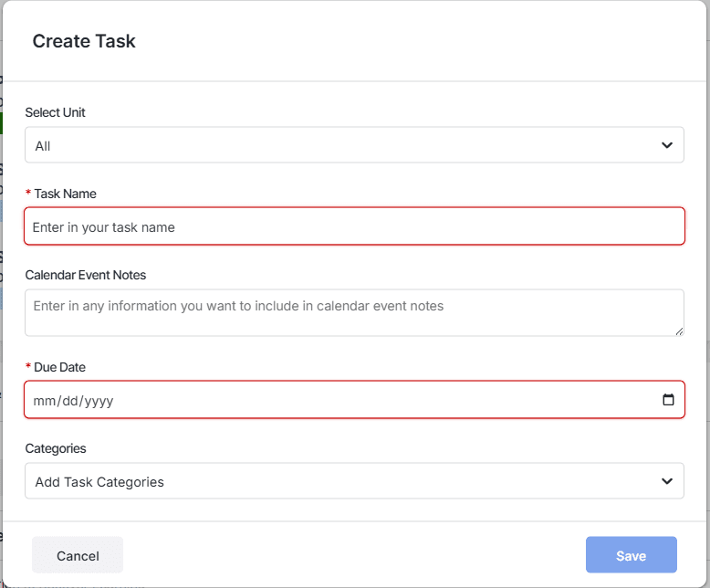Screen dimensions: 710x588
Task: Click the Create Task dialog heading
Action: coord(84,41)
